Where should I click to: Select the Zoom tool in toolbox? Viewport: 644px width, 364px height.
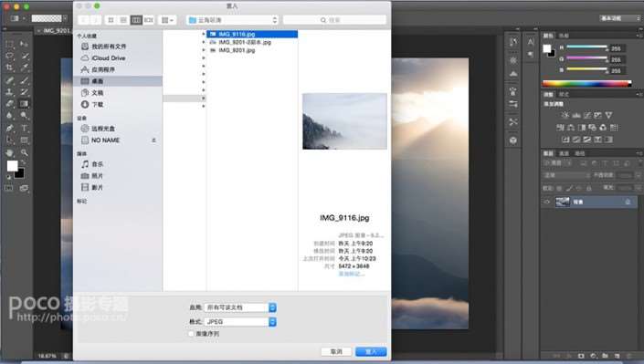[x=25, y=152]
